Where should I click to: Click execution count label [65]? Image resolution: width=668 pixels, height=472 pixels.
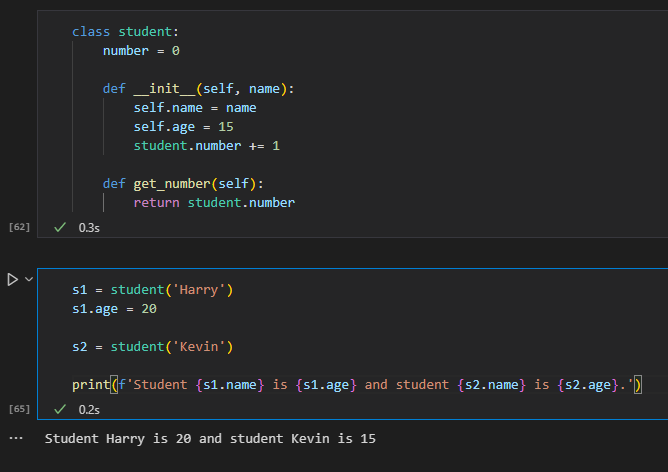point(19,409)
